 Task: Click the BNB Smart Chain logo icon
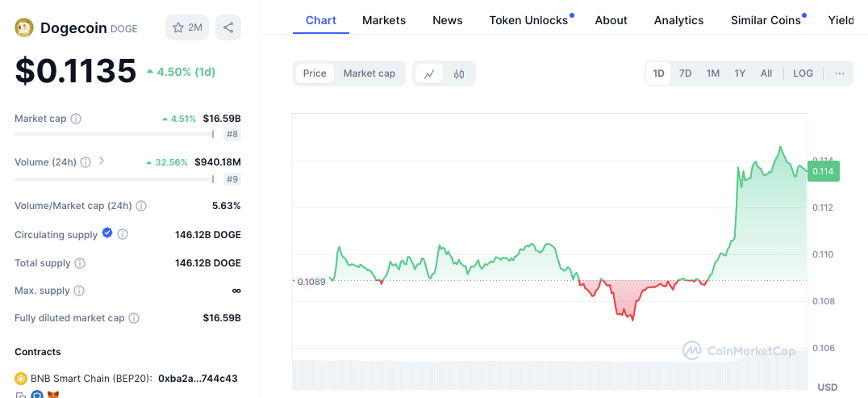(20, 379)
